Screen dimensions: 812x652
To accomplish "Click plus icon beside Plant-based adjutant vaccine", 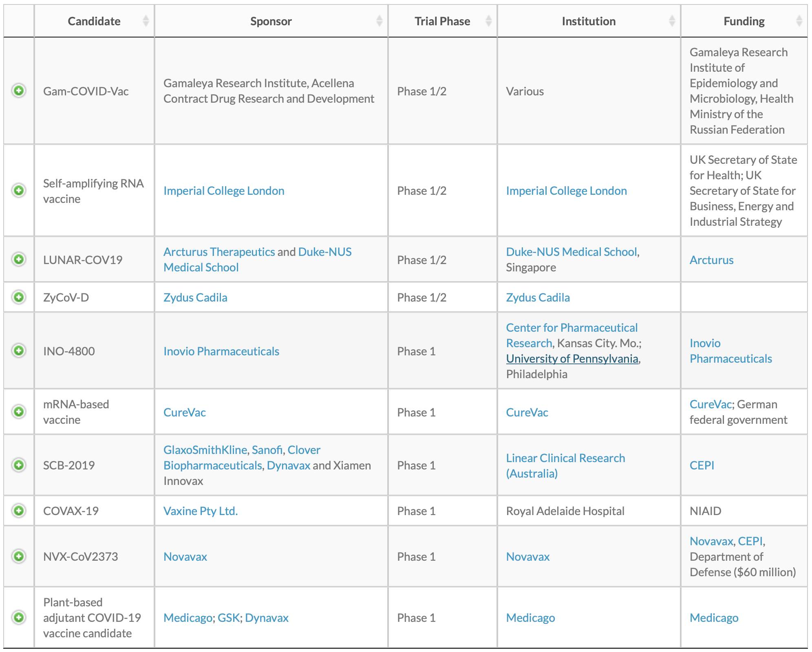I will (19, 617).
